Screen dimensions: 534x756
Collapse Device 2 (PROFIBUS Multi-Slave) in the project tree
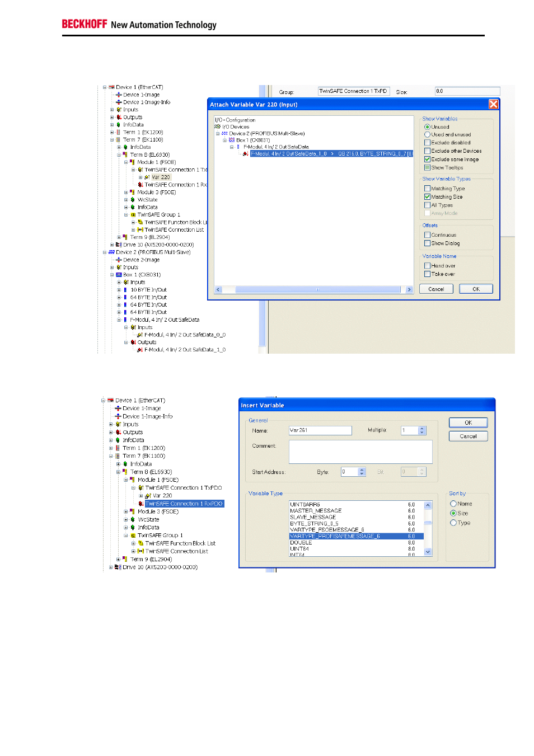click(105, 252)
